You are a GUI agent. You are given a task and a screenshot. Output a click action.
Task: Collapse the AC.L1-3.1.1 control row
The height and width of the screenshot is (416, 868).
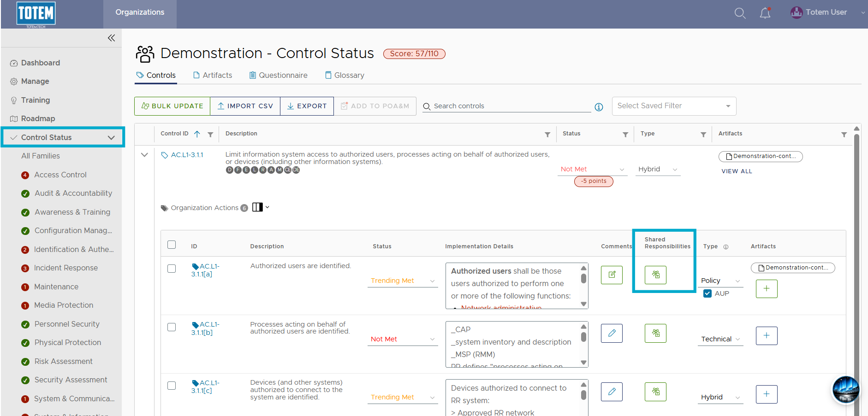(144, 155)
